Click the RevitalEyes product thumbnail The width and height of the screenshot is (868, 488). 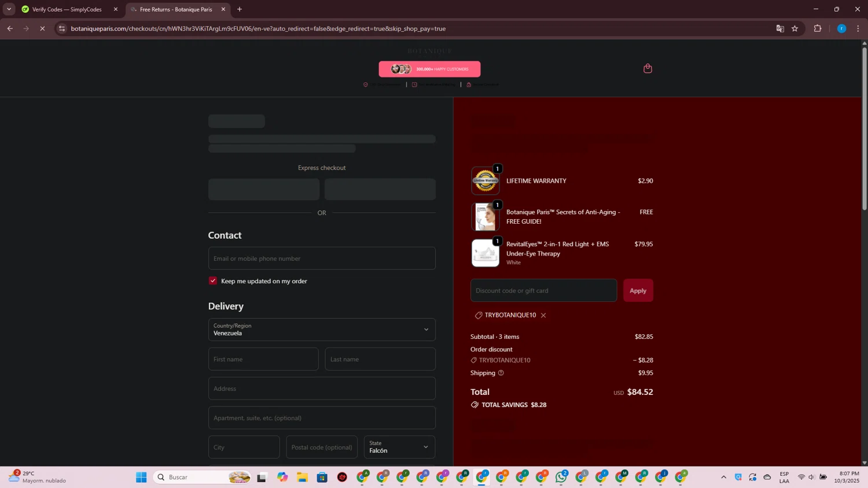(x=486, y=253)
